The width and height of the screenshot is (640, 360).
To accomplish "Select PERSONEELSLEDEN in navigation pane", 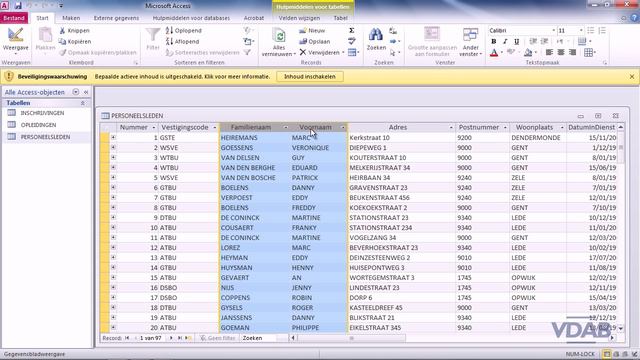I will click(x=45, y=137).
